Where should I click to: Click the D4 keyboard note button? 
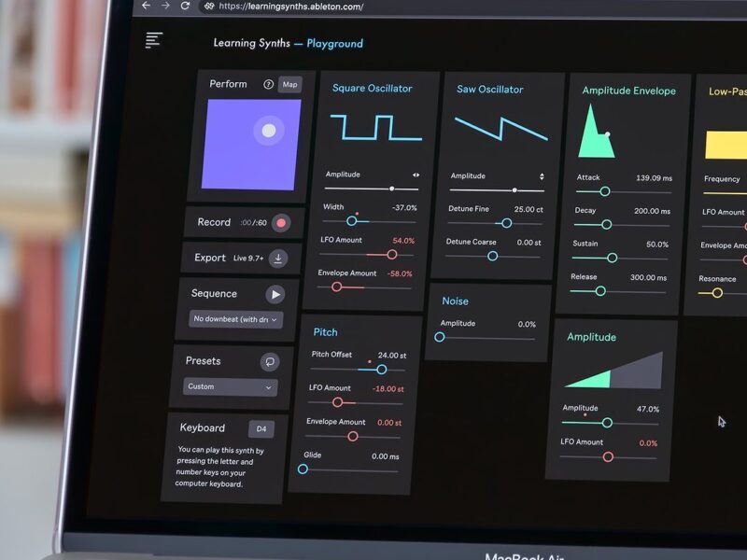pyautogui.click(x=261, y=428)
